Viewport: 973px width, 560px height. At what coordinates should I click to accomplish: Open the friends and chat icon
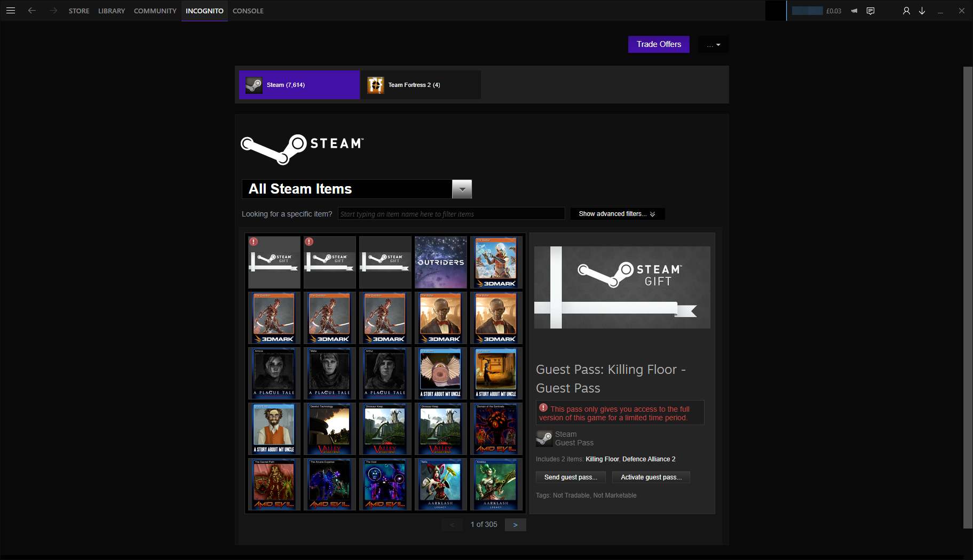871,11
